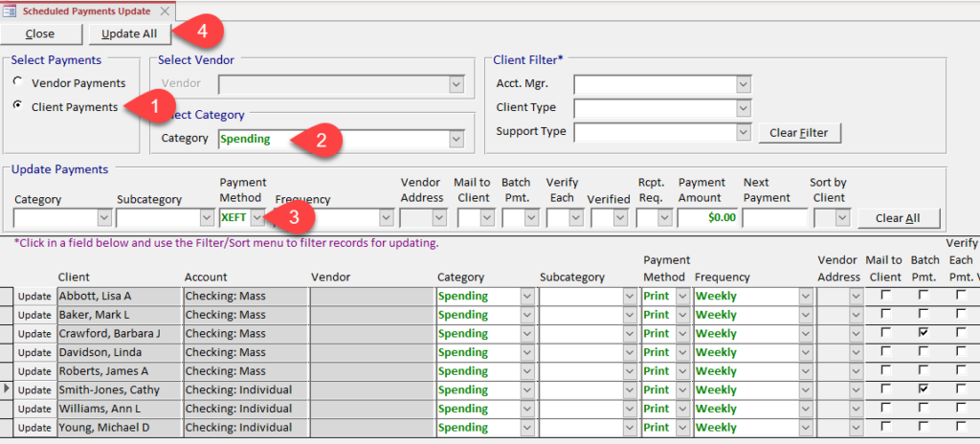Open Subcategory dropdown in Davidson, Linda row
This screenshot has width=980, height=444.
coord(630,353)
